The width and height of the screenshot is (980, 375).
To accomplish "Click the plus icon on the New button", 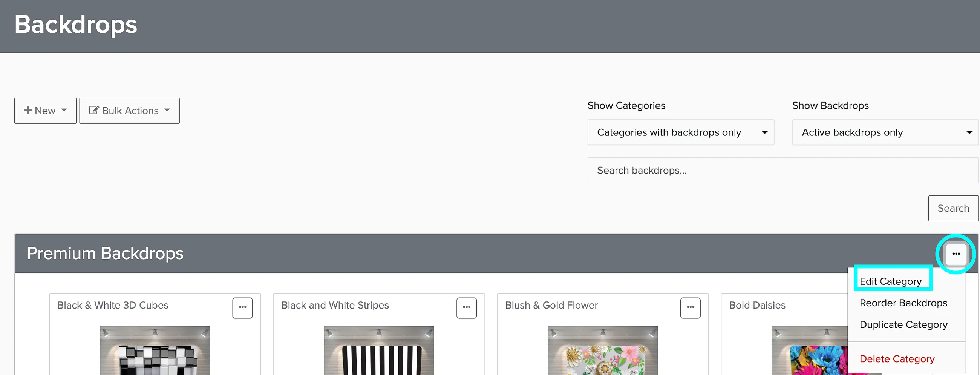I will click(x=28, y=111).
